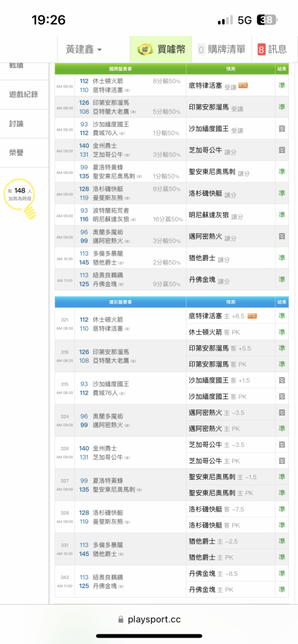Viewport: 298px width, 644px height.
Task: Go to 戰績 sidebar tab
Action: 17,66
